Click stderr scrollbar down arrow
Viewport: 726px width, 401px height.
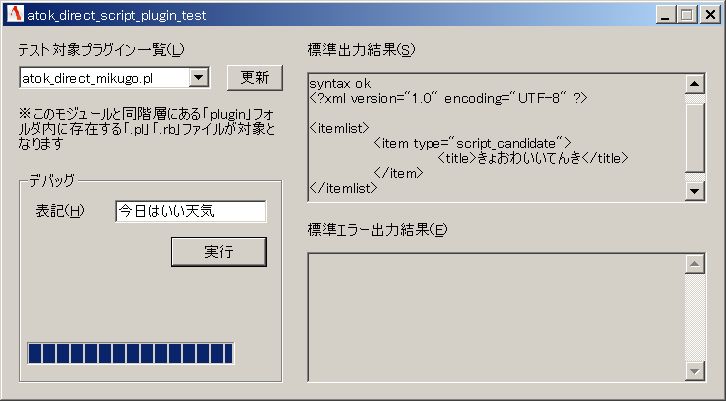(694, 371)
